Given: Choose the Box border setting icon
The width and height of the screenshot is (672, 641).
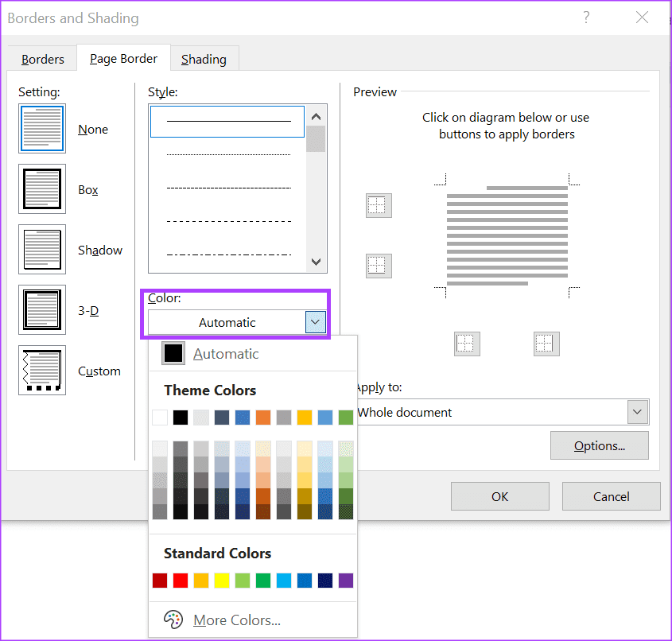Looking at the screenshot, I should click(42, 189).
